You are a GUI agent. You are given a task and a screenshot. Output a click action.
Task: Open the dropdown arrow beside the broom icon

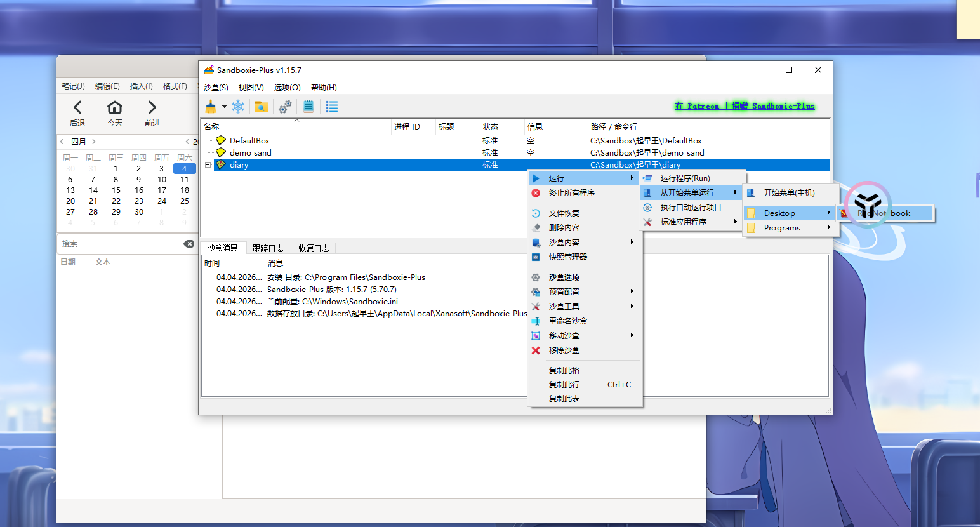tap(224, 107)
